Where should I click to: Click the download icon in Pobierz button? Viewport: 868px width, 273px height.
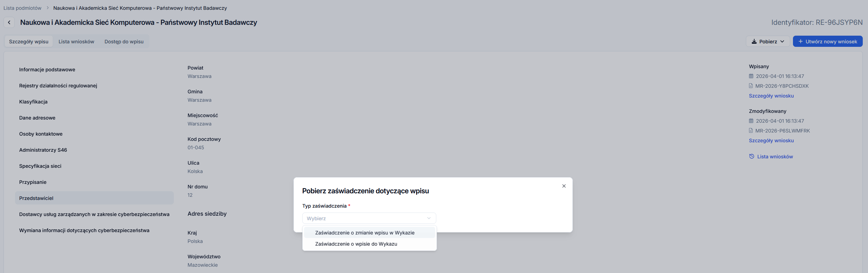point(754,41)
